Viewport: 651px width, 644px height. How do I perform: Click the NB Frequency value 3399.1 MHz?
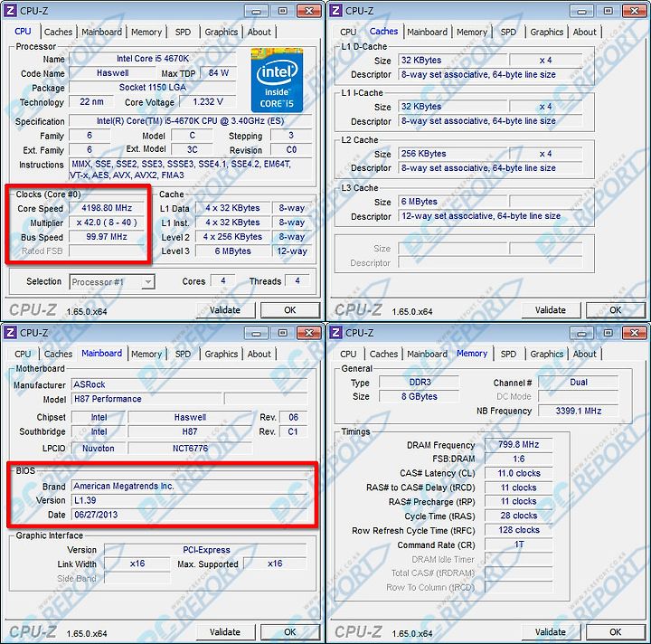click(579, 411)
